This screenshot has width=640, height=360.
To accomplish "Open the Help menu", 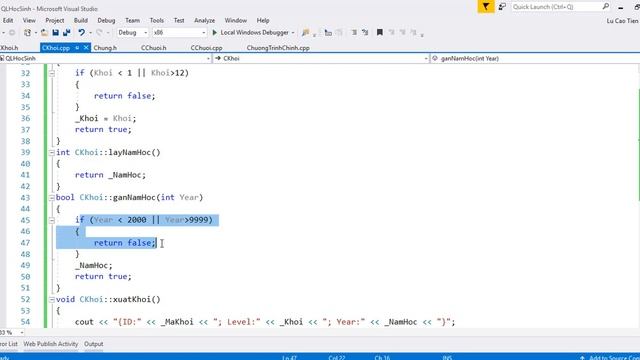I will (x=263, y=20).
